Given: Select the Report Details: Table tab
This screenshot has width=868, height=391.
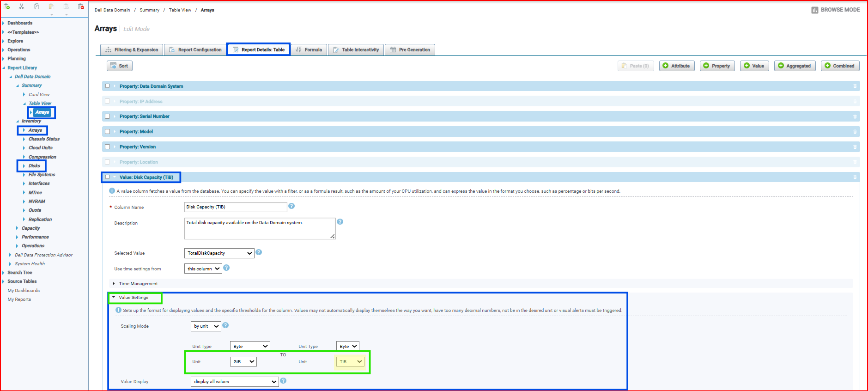Looking at the screenshot, I should [x=258, y=50].
